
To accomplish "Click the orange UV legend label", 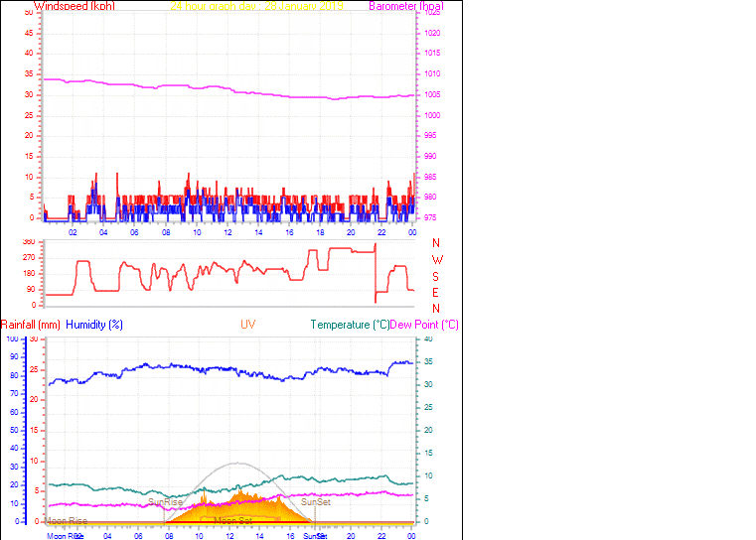I will tap(247, 325).
